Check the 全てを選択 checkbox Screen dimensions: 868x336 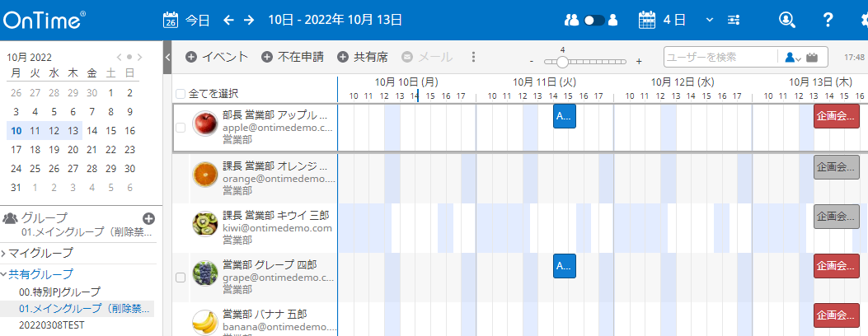click(x=180, y=94)
